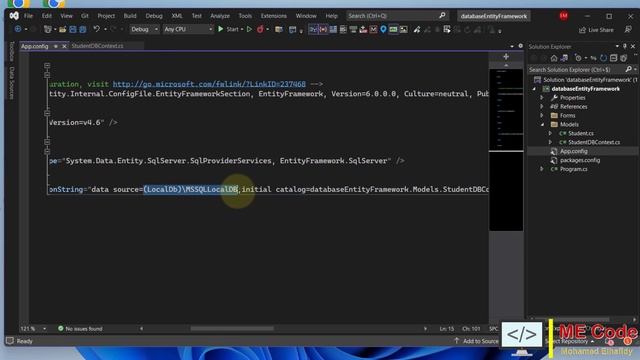640x360 pixels.
Task: Click Show All Files icon in Solution Explorer
Action: (623, 58)
